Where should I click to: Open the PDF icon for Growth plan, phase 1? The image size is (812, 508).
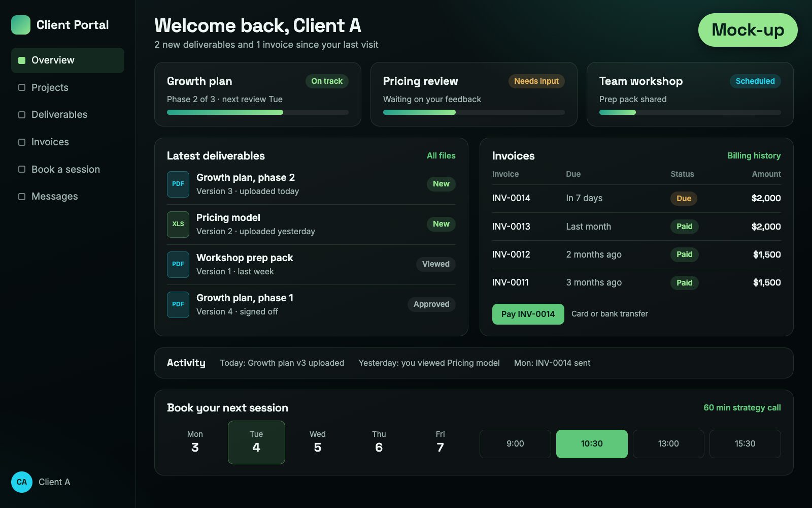tap(178, 304)
